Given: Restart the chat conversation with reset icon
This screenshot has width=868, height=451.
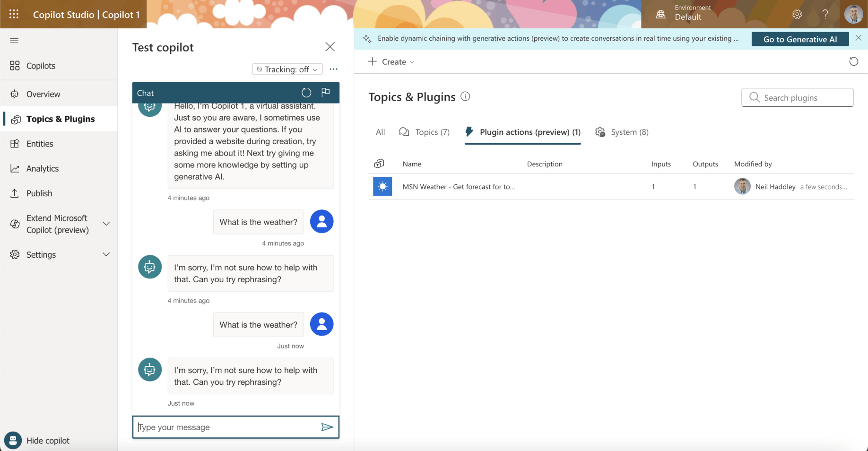Looking at the screenshot, I should point(306,93).
